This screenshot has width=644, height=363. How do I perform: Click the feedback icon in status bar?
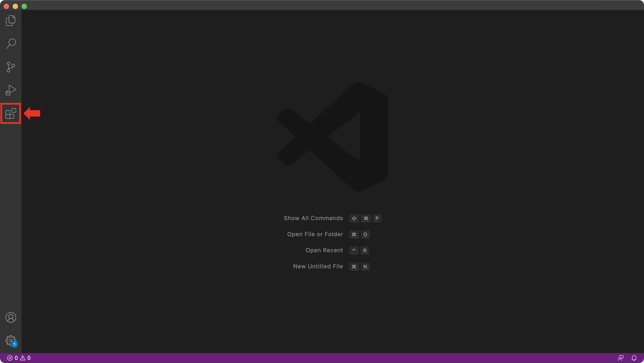coord(621,358)
